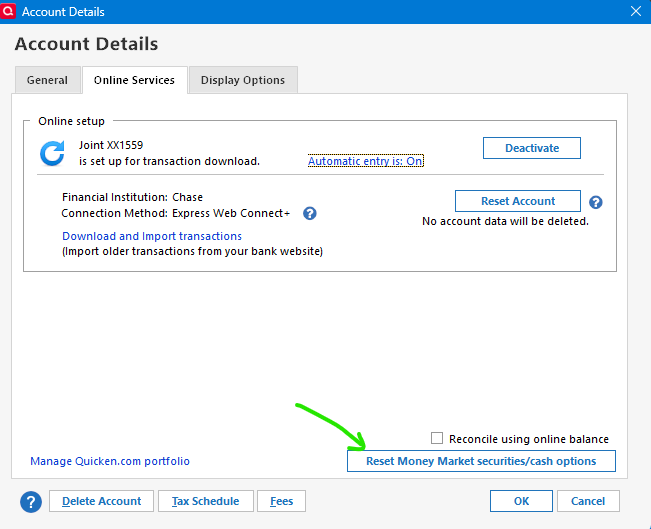Click the Cancel button
651x529 pixels.
coord(588,501)
